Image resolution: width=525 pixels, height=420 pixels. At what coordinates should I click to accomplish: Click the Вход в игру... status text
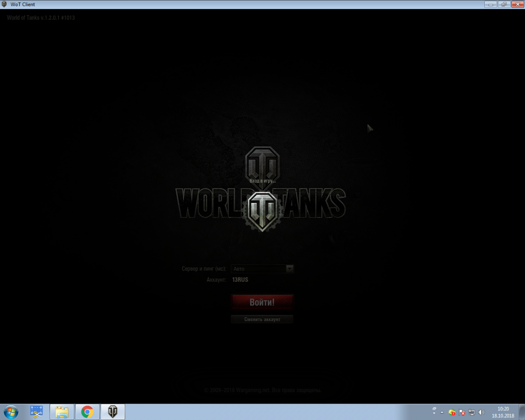coord(262,181)
